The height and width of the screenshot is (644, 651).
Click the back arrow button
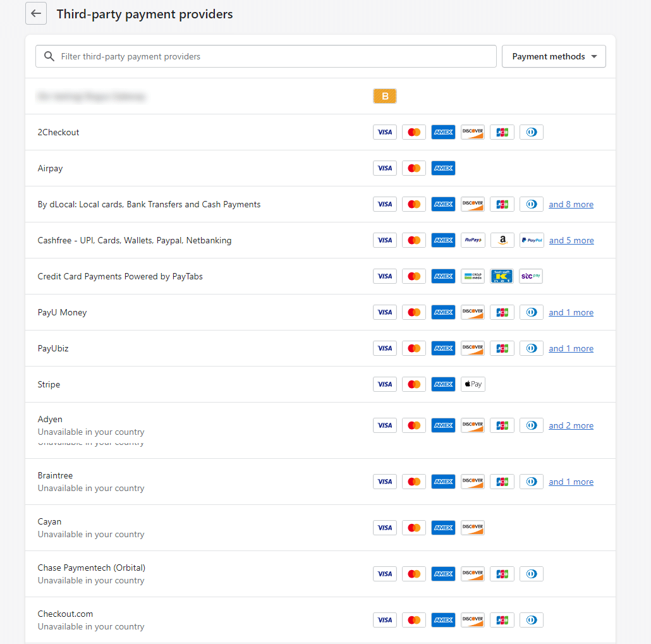tap(36, 13)
